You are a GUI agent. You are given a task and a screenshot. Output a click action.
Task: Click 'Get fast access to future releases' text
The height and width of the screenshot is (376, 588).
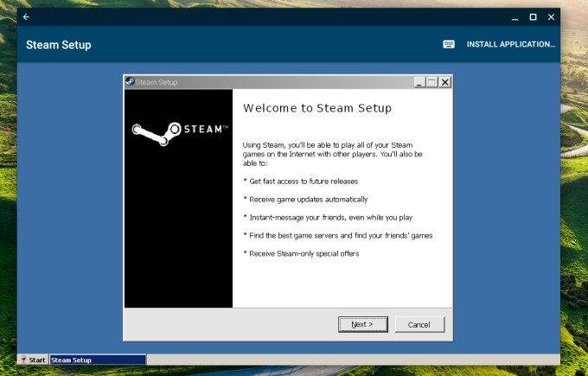point(303,181)
